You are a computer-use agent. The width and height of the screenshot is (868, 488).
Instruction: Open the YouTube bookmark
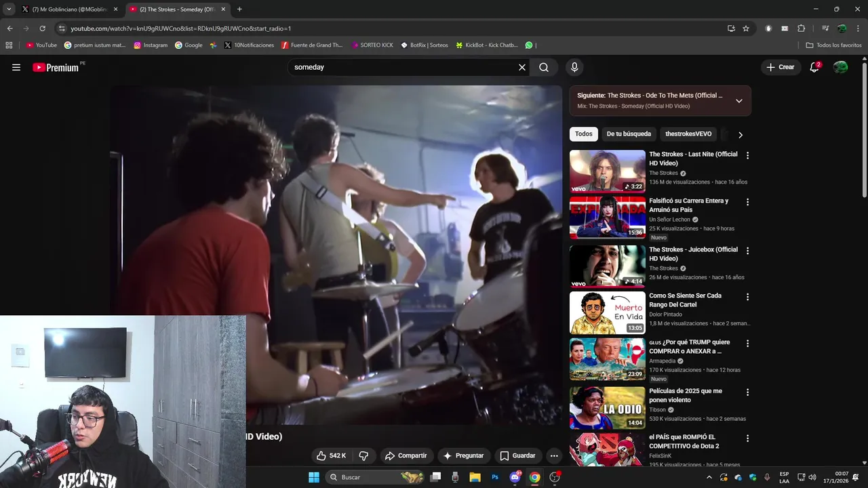[x=41, y=45]
